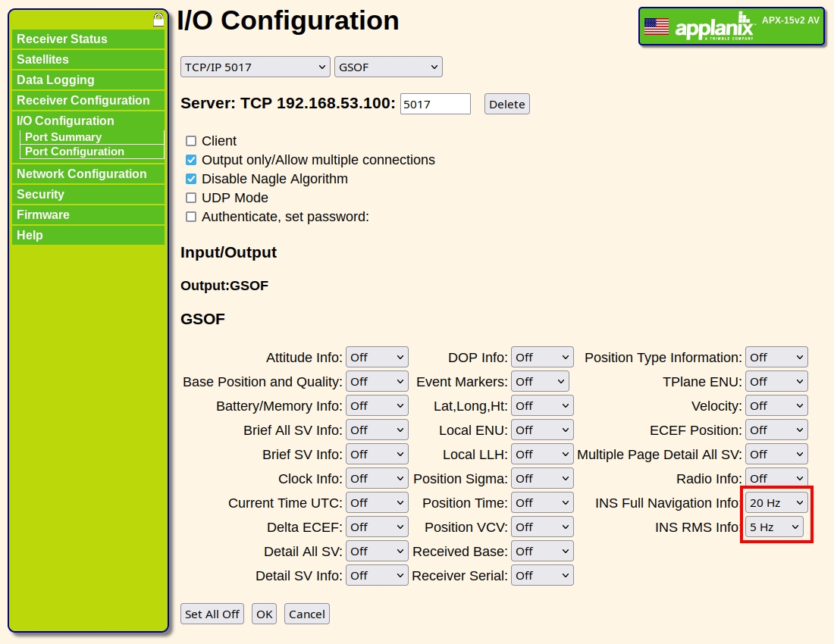The image size is (834, 644).
Task: Enable the Client checkbox
Action: click(191, 141)
